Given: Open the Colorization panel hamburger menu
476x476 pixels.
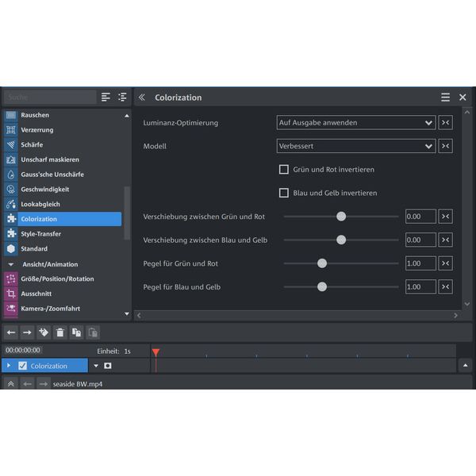Looking at the screenshot, I should coord(445,97).
